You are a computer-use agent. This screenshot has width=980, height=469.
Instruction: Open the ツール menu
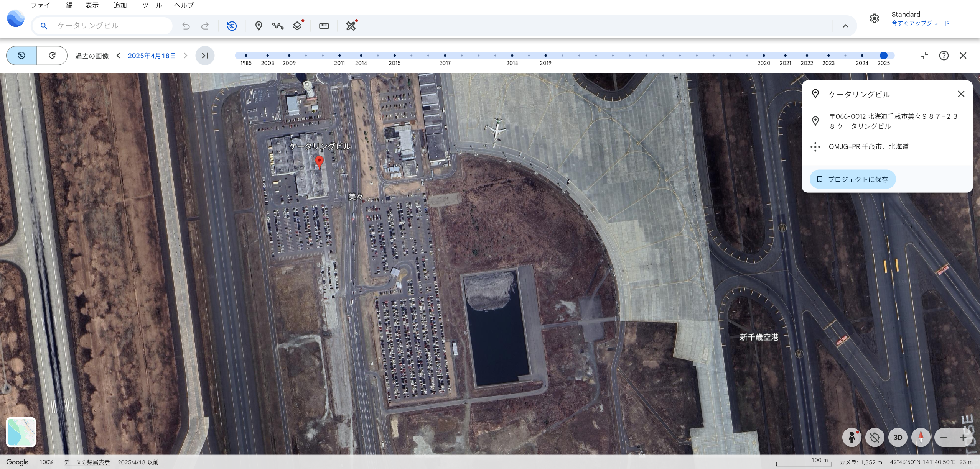(x=152, y=5)
